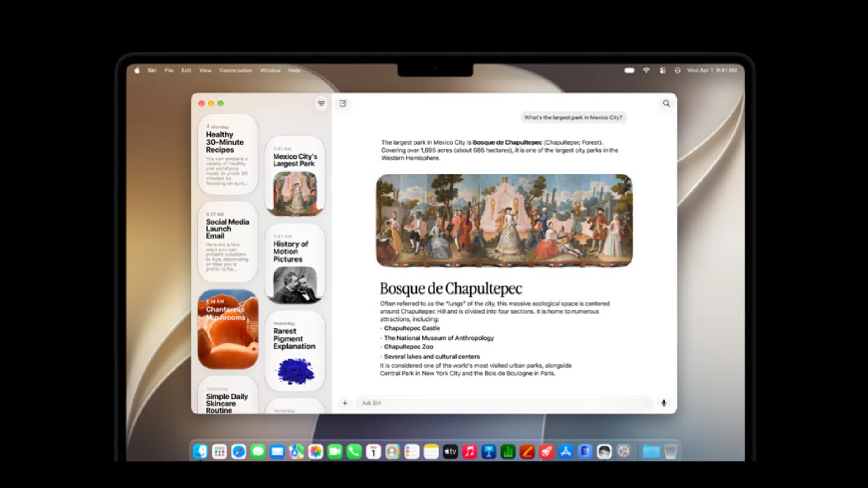Open the Phone app in dock

(354, 451)
